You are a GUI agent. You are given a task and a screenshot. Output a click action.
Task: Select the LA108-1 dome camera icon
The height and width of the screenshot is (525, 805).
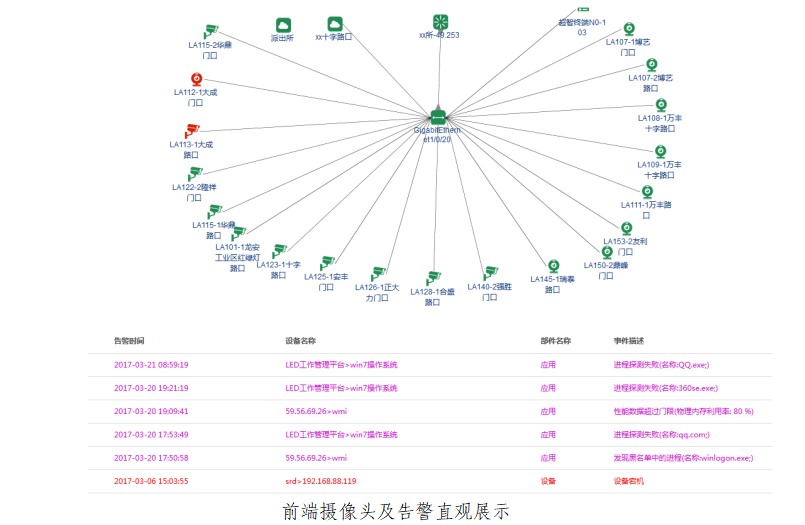[660, 105]
